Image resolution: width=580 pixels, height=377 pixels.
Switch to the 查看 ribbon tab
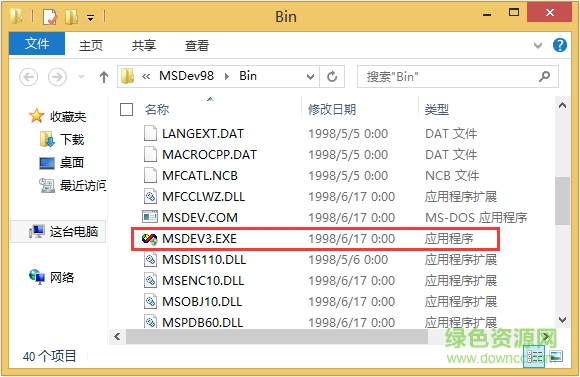coord(197,46)
